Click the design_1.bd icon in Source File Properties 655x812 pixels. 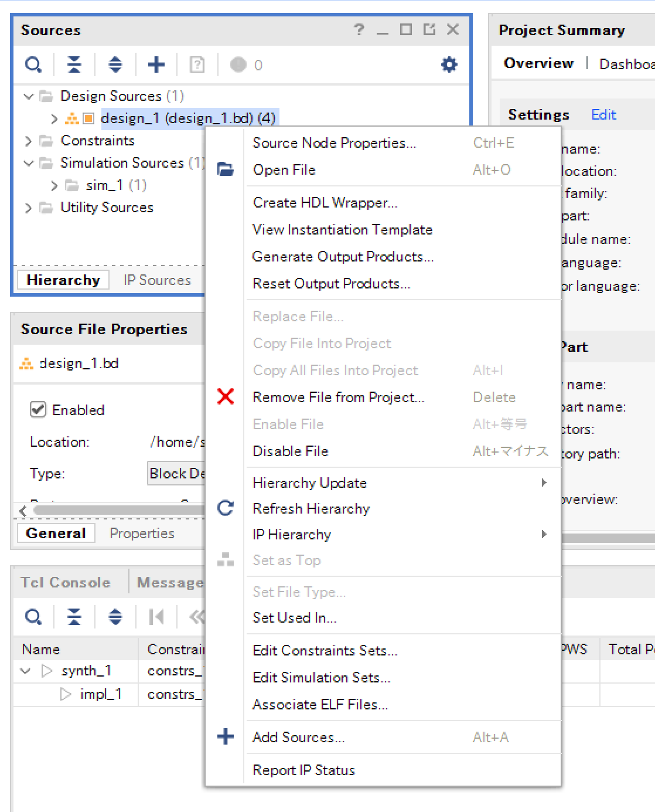click(26, 364)
